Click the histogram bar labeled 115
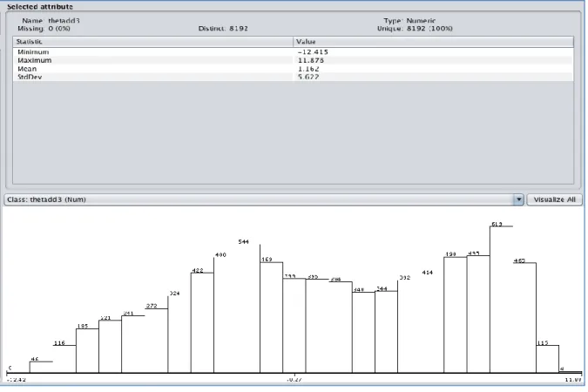 click(x=548, y=359)
